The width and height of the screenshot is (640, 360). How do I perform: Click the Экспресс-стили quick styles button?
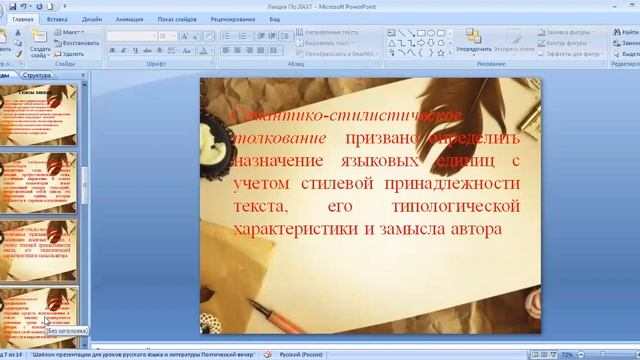click(514, 42)
